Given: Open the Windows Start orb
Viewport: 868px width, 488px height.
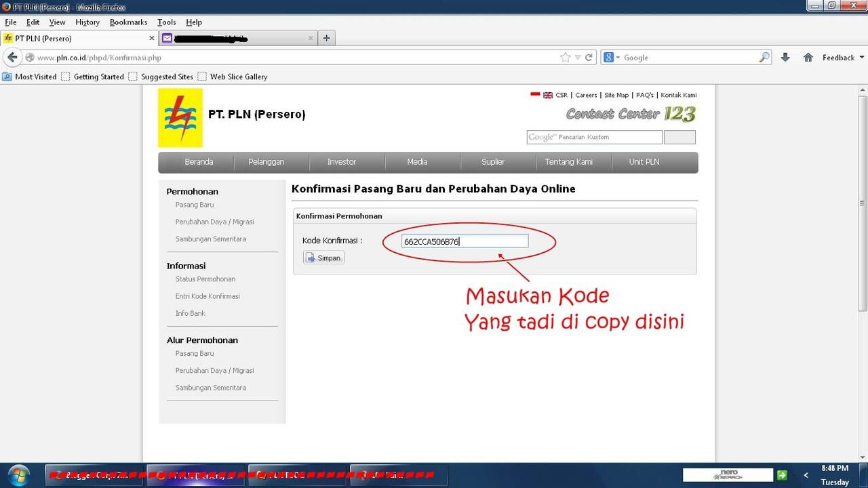Looking at the screenshot, I should [x=18, y=474].
